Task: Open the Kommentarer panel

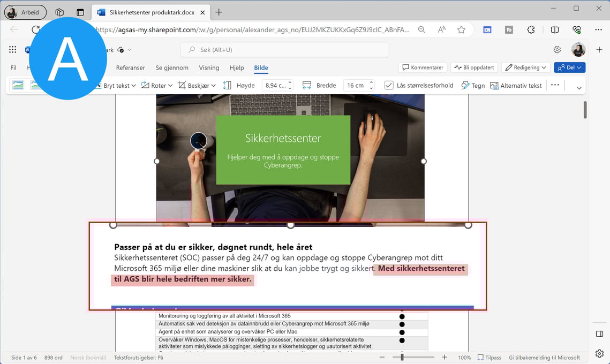Action: click(423, 67)
